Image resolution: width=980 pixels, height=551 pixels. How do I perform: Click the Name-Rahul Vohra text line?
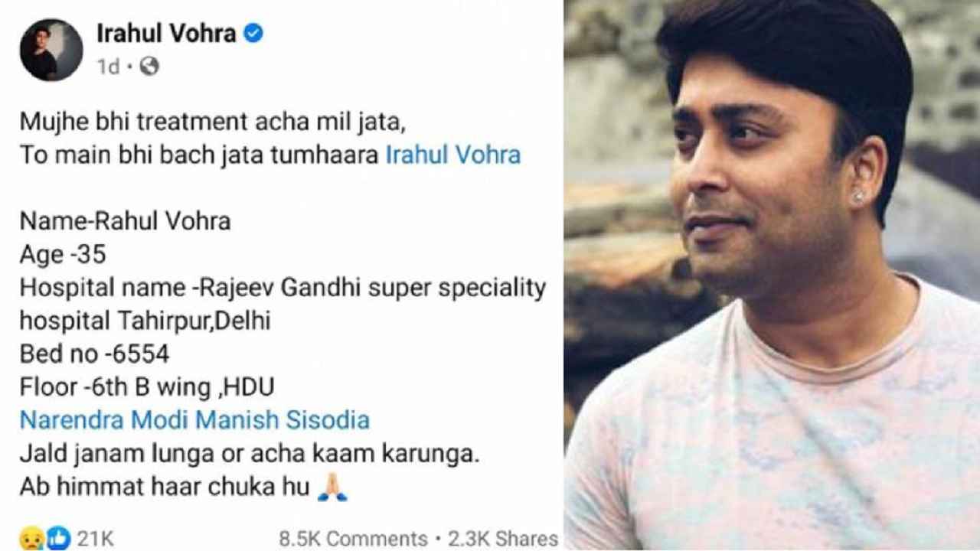(x=125, y=221)
